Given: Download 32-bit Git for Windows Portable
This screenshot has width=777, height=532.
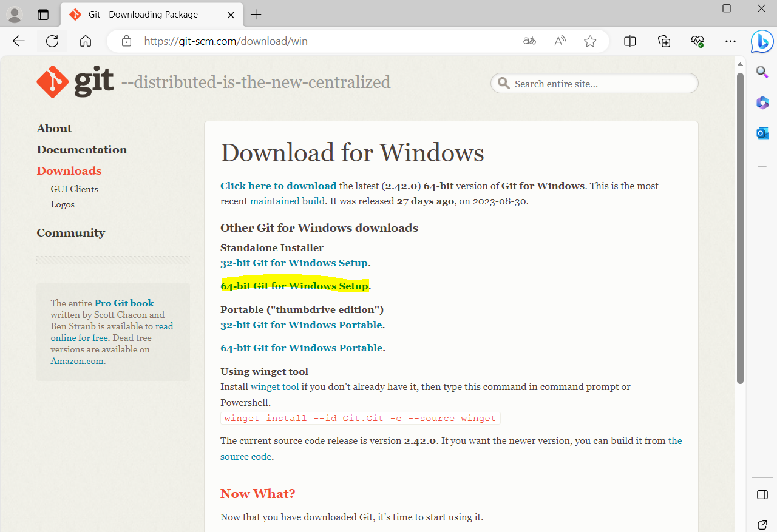Looking at the screenshot, I should click(x=301, y=325).
